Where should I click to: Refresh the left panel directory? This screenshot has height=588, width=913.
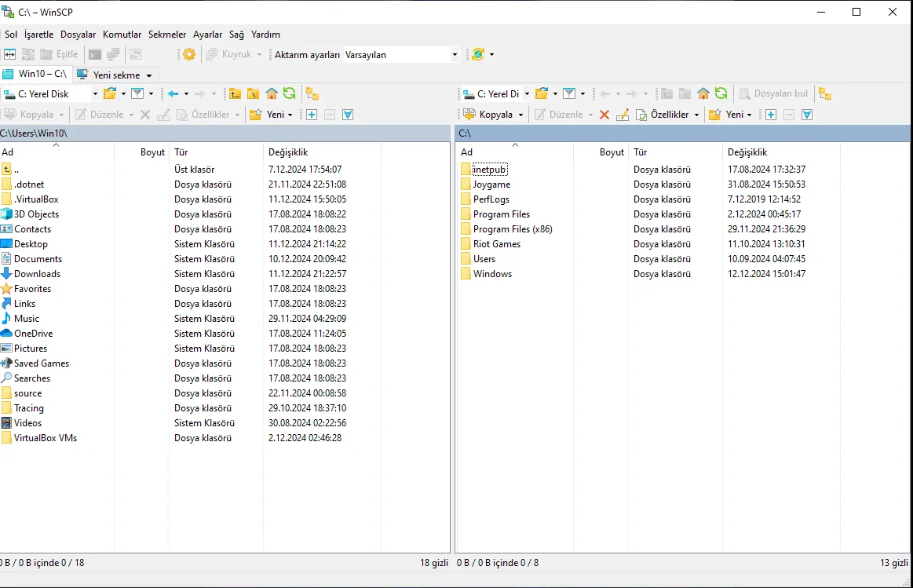(x=290, y=93)
